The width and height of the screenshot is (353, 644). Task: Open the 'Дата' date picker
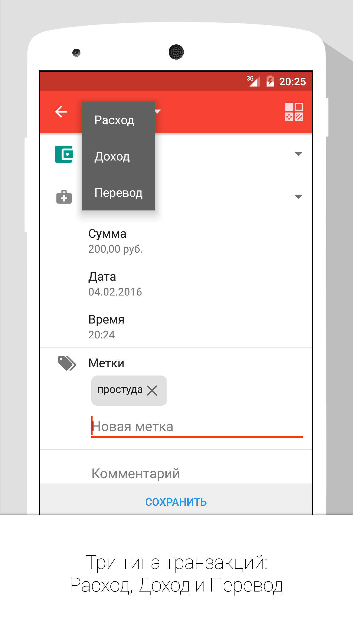point(176,284)
